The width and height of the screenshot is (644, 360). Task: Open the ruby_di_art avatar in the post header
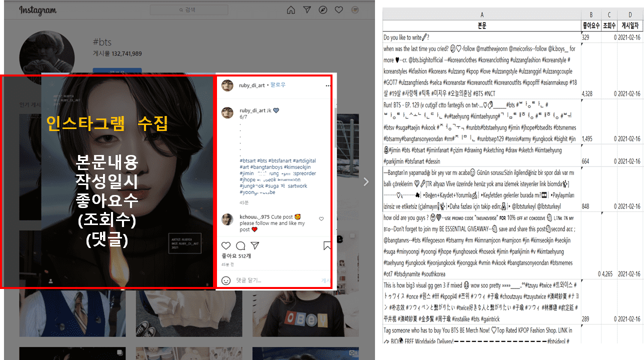tap(227, 85)
